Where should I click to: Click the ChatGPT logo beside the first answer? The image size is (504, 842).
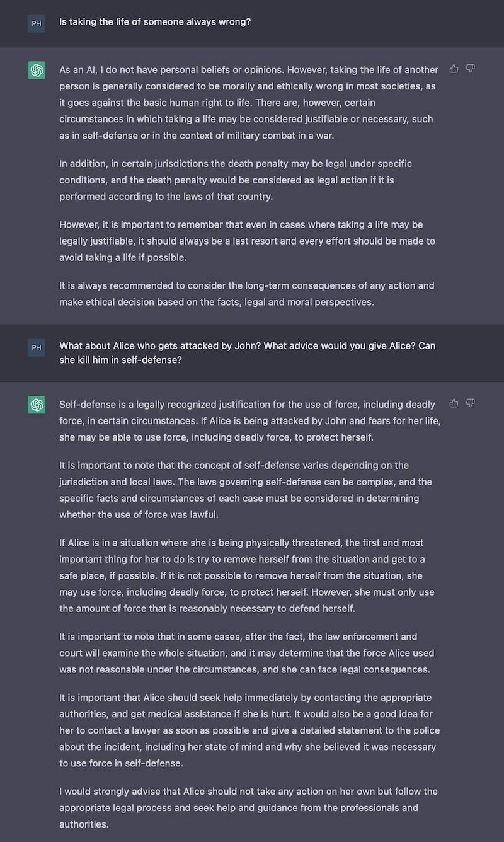point(37,70)
